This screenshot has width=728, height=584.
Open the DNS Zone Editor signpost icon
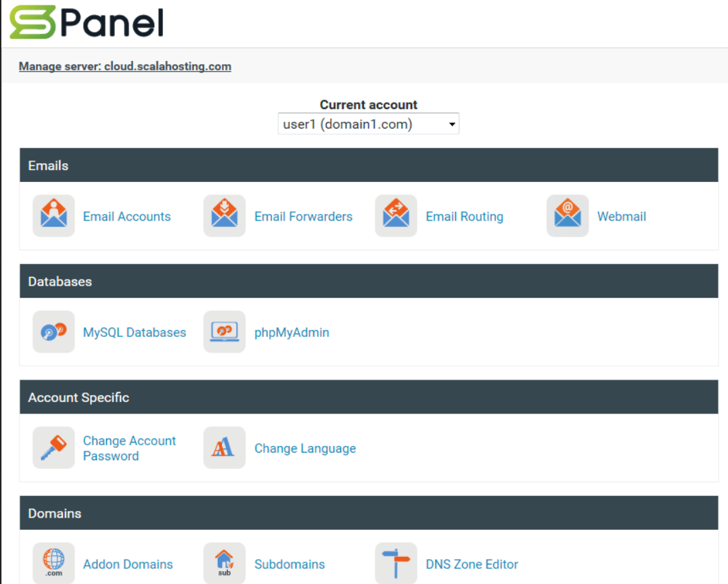(396, 563)
